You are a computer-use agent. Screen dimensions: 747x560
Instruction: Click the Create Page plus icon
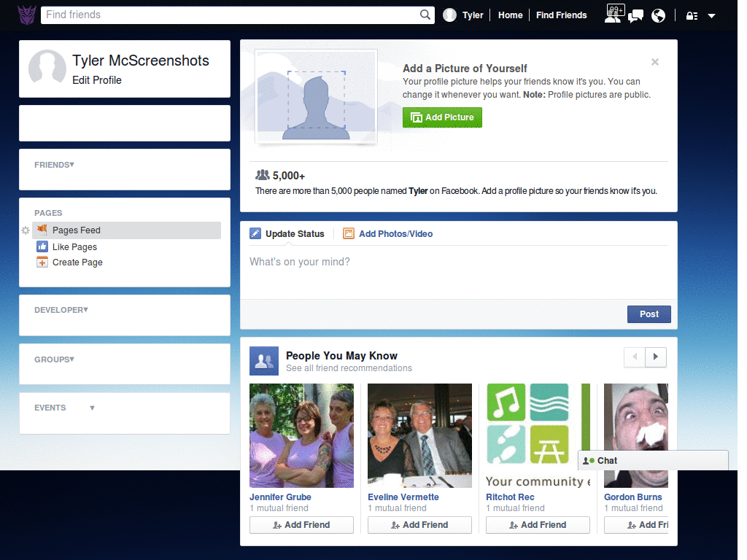pos(42,262)
